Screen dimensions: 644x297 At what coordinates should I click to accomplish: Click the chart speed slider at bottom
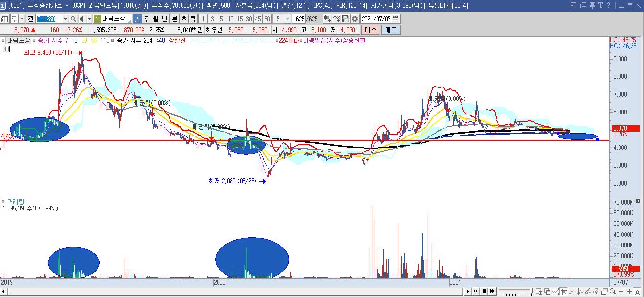point(516,291)
